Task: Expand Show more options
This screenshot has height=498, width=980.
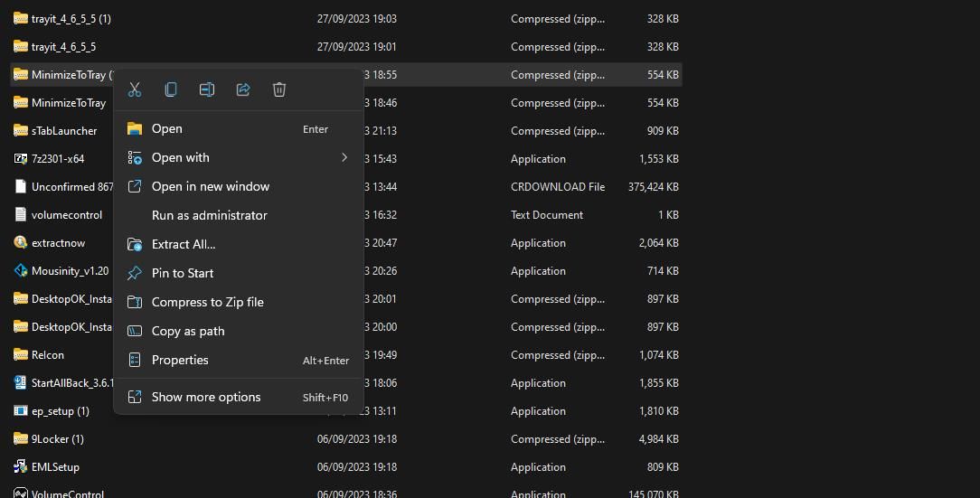Action: 206,398
